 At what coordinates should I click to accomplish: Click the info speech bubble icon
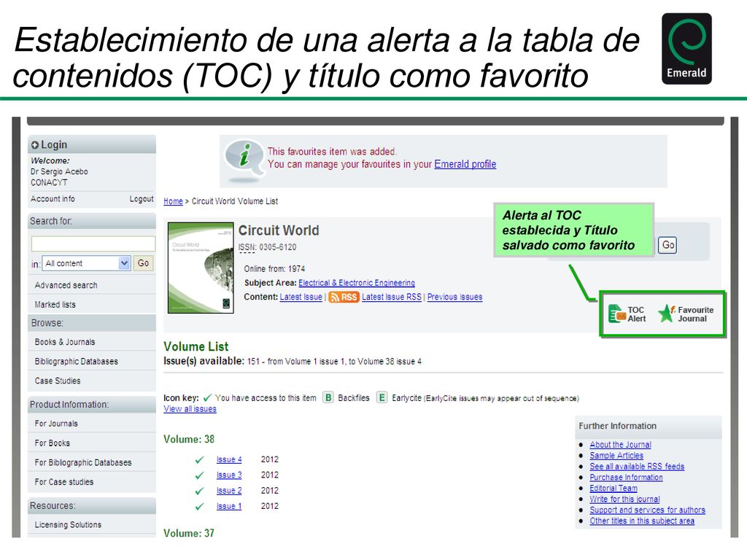click(x=244, y=160)
